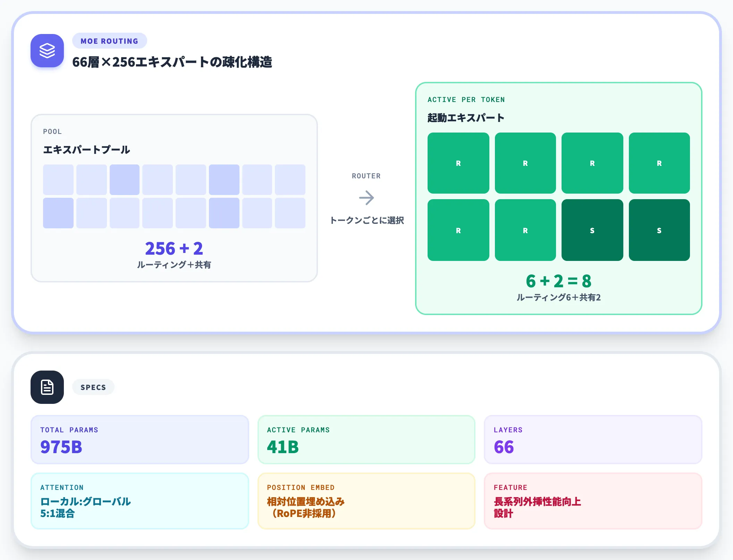Open the POSITION EMBED 相対位置埋め込み card

[x=366, y=501]
